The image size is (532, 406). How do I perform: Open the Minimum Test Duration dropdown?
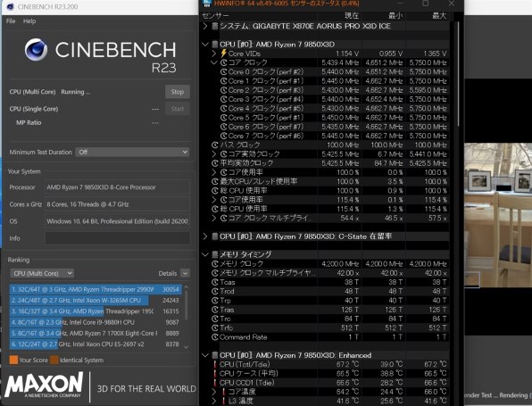(132, 152)
